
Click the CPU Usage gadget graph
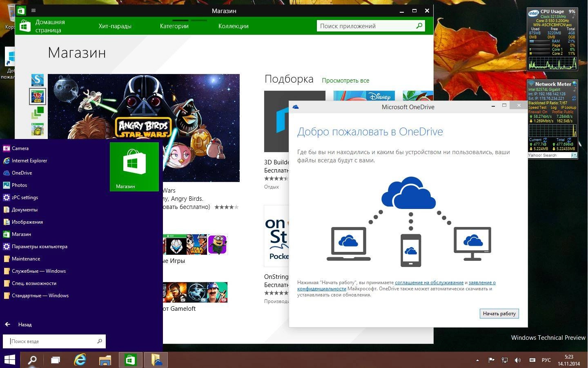552,63
